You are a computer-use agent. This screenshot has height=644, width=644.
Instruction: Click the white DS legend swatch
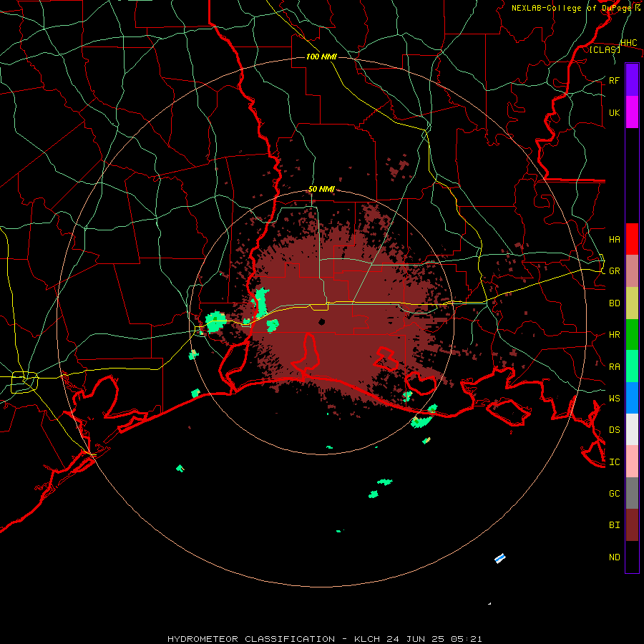pyautogui.click(x=632, y=429)
